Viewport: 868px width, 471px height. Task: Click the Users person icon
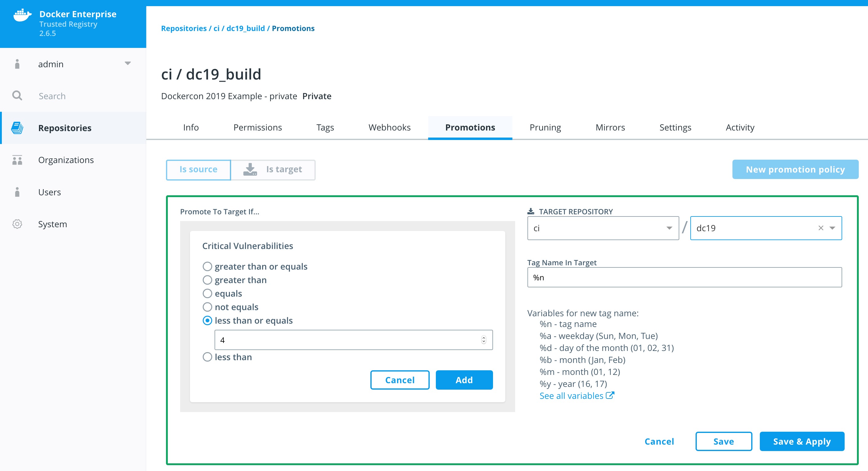[x=17, y=192]
